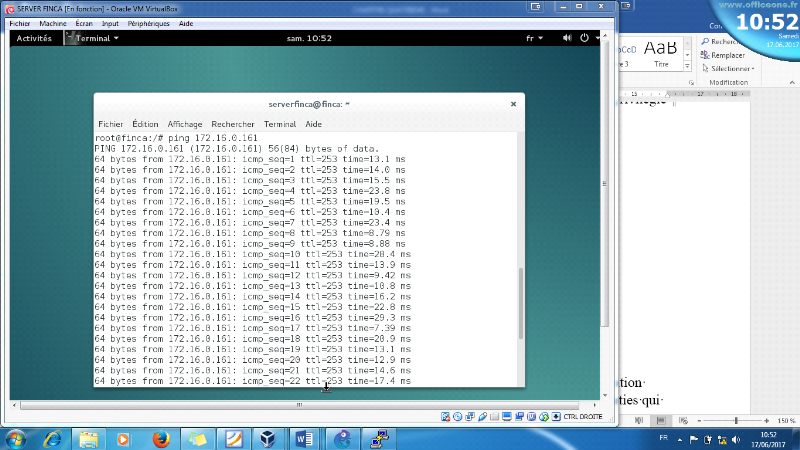Click the Windows Start button
Viewport: 800px width, 450px height.
tap(17, 438)
